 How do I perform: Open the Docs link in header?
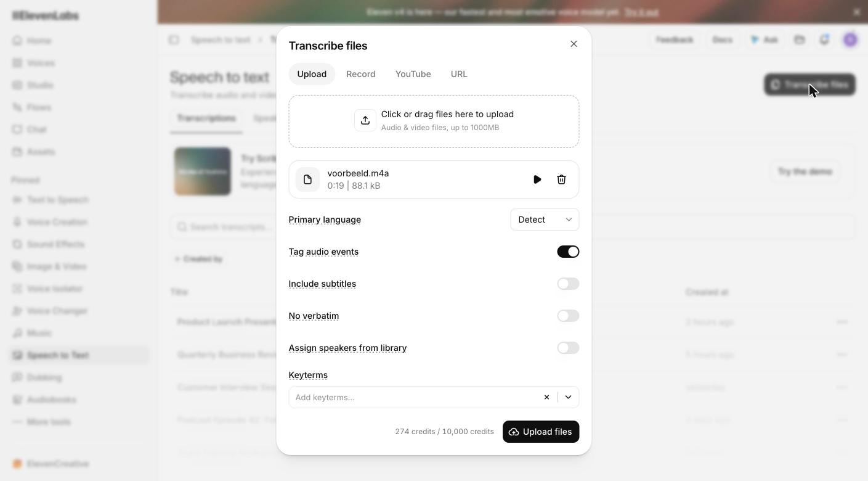pos(722,39)
